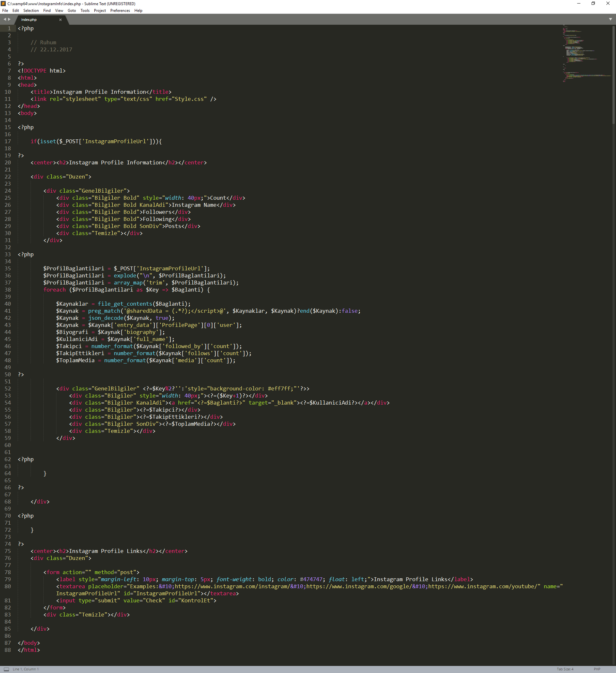Click 'Posts' text on line 29
The width and height of the screenshot is (616, 673).
(x=173, y=226)
